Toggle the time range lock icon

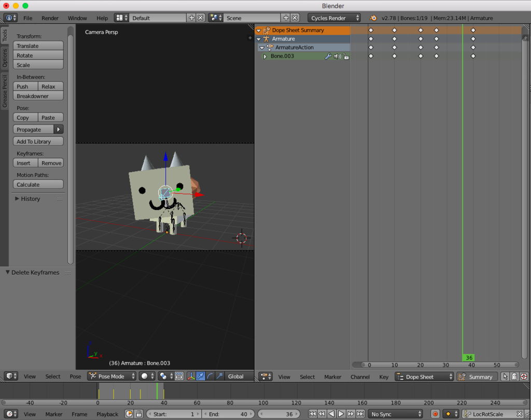139,414
